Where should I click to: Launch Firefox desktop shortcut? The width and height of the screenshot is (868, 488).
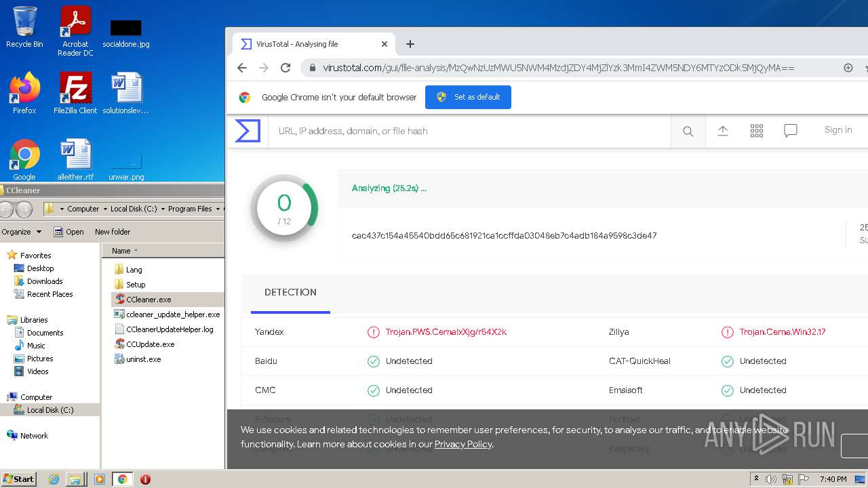(24, 94)
